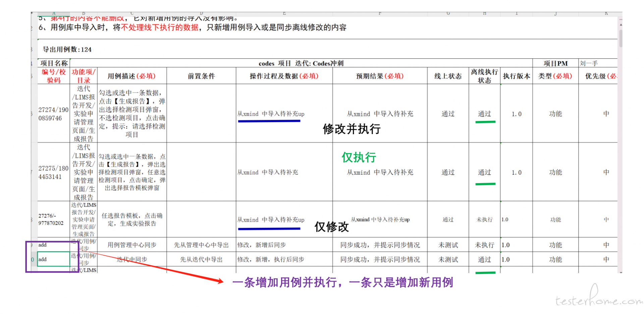This screenshot has height=314, width=644.
Task: Click the 执行版本 header cell
Action: point(516,76)
